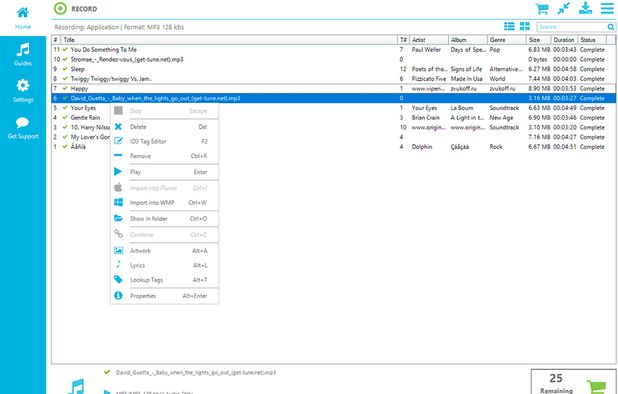Click the New Age genre cell
This screenshot has width=618, height=394.
501,117
